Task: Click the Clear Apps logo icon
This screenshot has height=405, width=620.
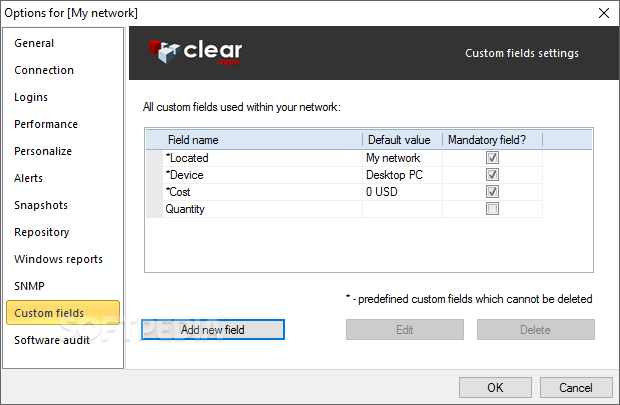Action: [164, 52]
